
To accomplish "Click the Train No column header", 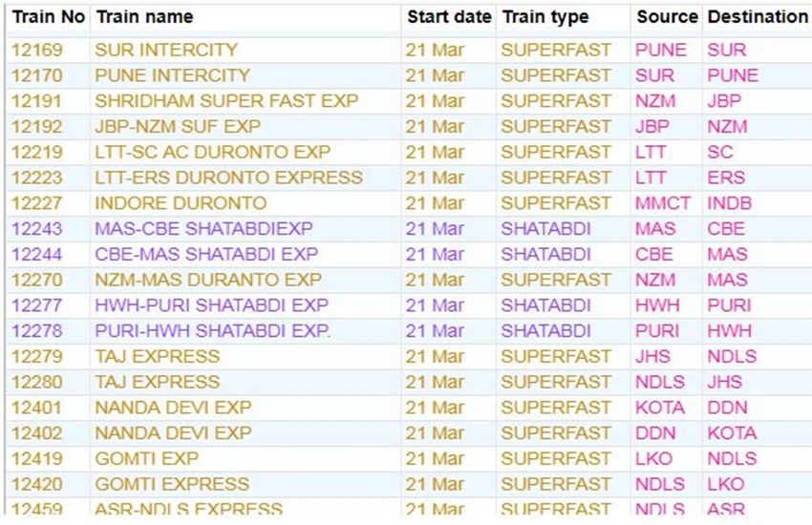I will (x=48, y=17).
